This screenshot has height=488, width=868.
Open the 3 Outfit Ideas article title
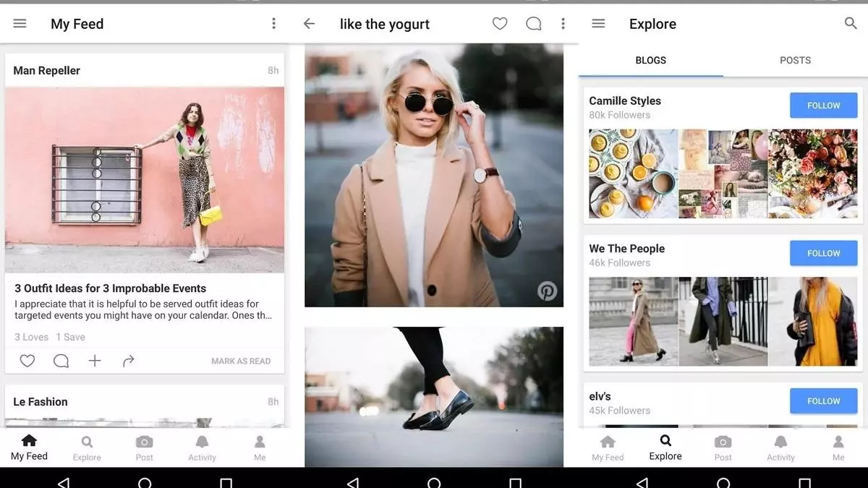tap(111, 288)
